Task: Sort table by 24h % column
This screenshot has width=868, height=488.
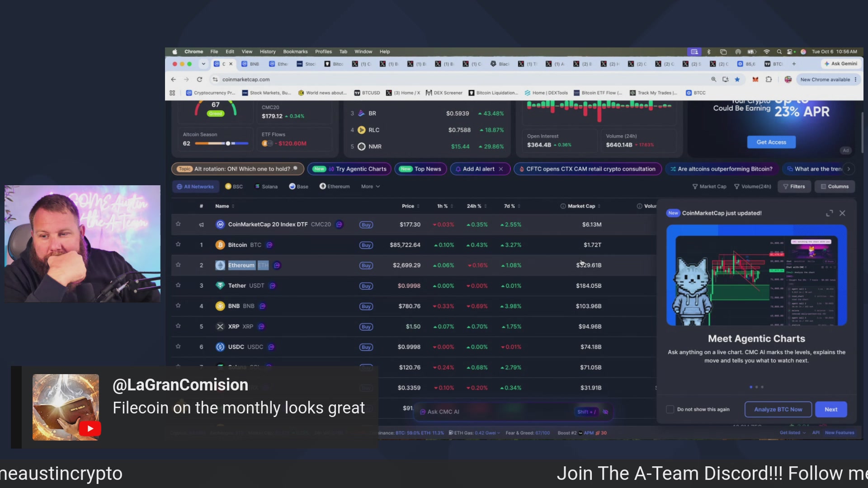Action: (x=476, y=206)
